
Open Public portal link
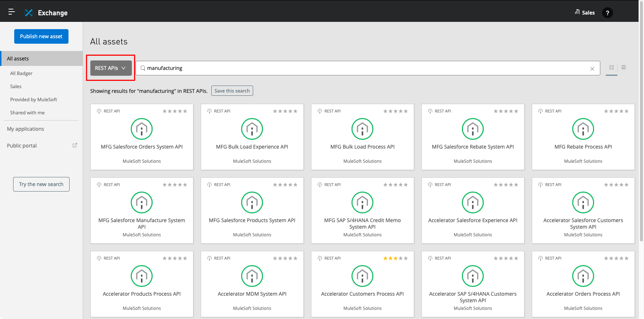coord(22,146)
